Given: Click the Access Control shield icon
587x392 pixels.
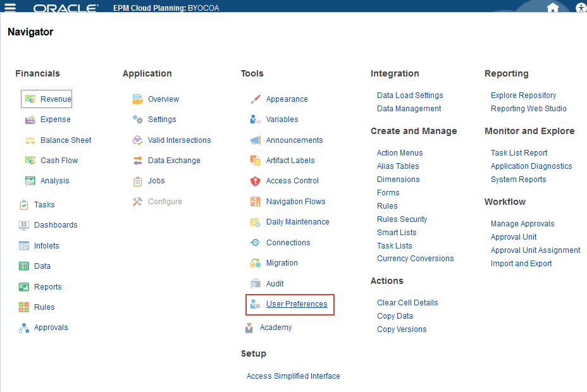Looking at the screenshot, I should [256, 181].
